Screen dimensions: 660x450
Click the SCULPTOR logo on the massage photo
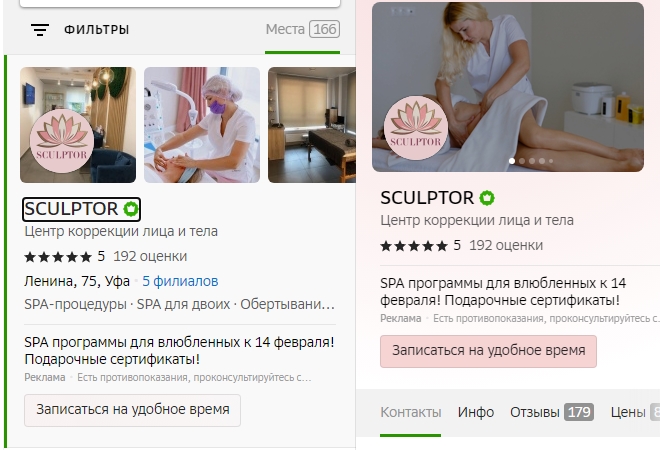415,128
